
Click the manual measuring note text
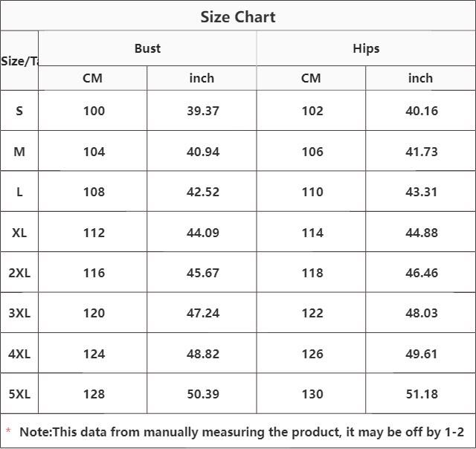point(241,432)
